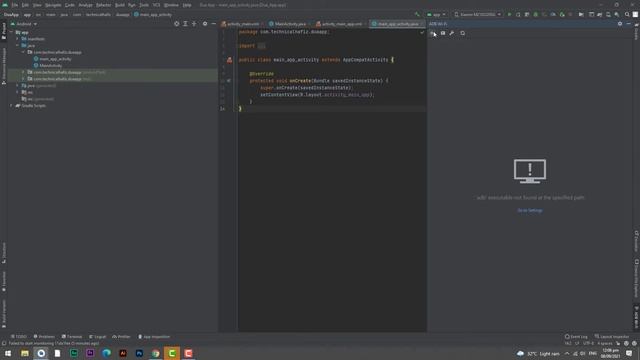Open the Terminal tool window button
Screen dimensions: 640x360
pyautogui.click(x=72, y=337)
